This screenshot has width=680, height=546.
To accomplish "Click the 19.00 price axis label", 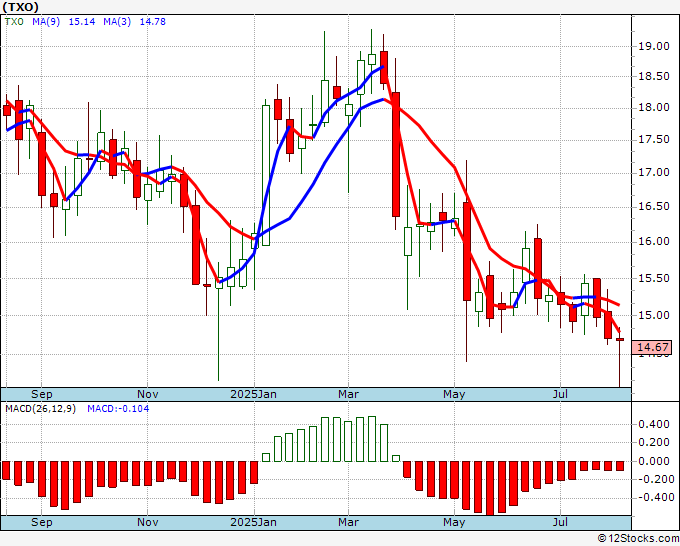I will pos(654,46).
